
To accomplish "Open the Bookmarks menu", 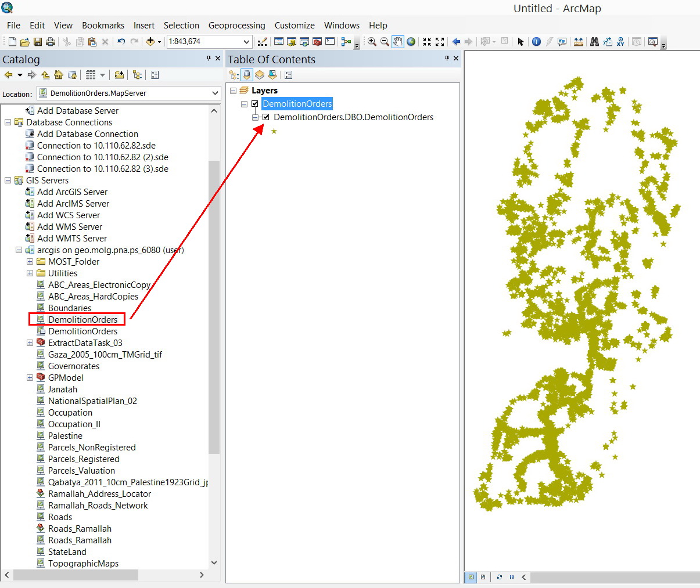I will [103, 26].
